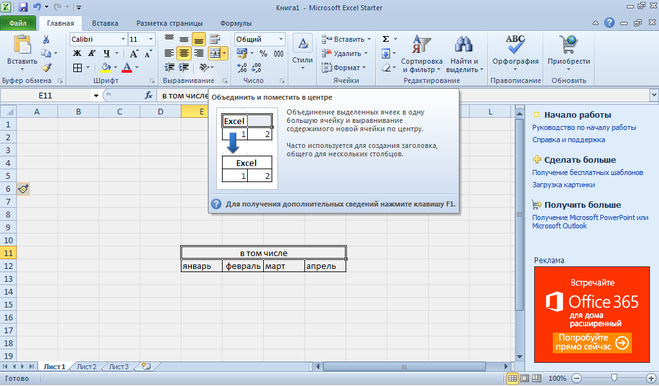Toggle highlighted Bottom Align

pos(199,39)
